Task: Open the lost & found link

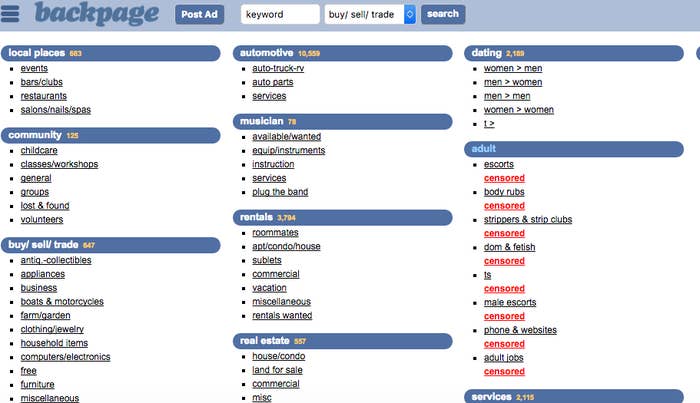Action: pos(45,206)
